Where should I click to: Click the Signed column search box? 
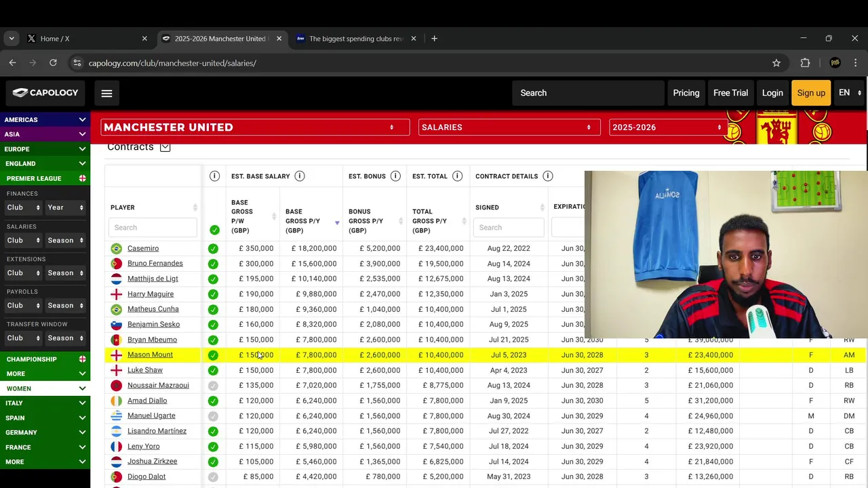coord(510,228)
